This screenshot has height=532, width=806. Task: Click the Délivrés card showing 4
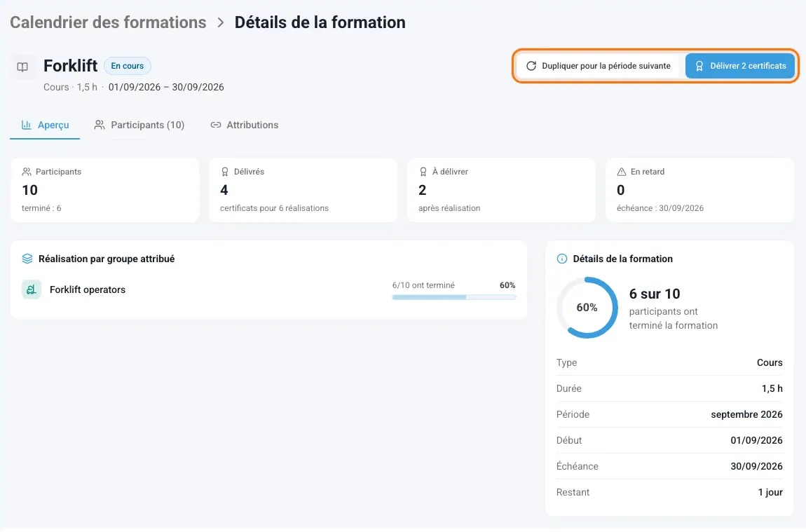tap(303, 190)
